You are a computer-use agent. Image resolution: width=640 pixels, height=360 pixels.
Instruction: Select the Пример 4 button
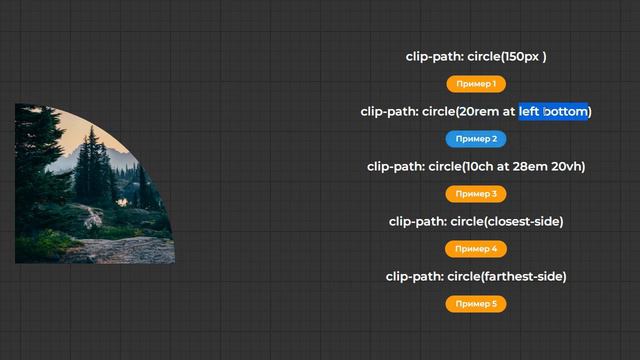[476, 249]
